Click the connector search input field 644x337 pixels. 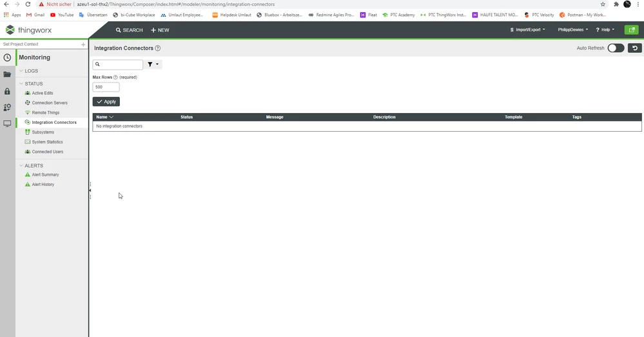pyautogui.click(x=118, y=64)
